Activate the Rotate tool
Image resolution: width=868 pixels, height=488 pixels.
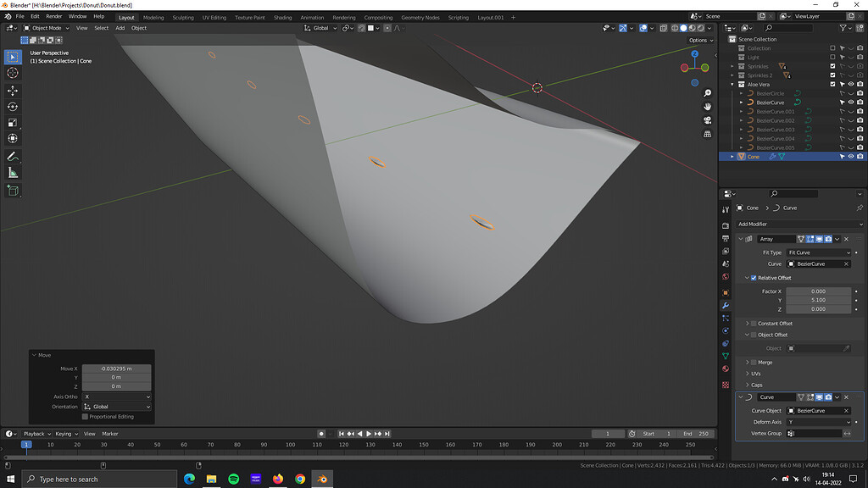coord(13,106)
